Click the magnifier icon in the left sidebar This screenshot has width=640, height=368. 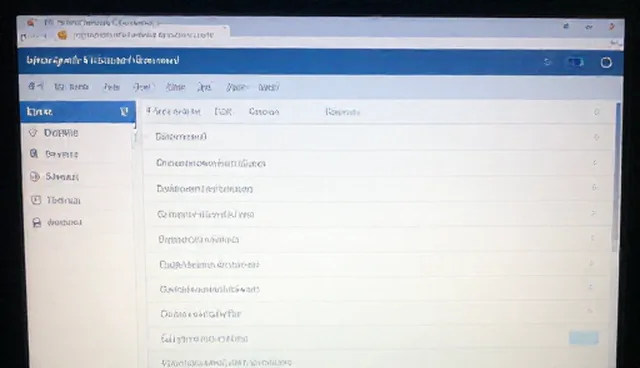click(x=34, y=154)
